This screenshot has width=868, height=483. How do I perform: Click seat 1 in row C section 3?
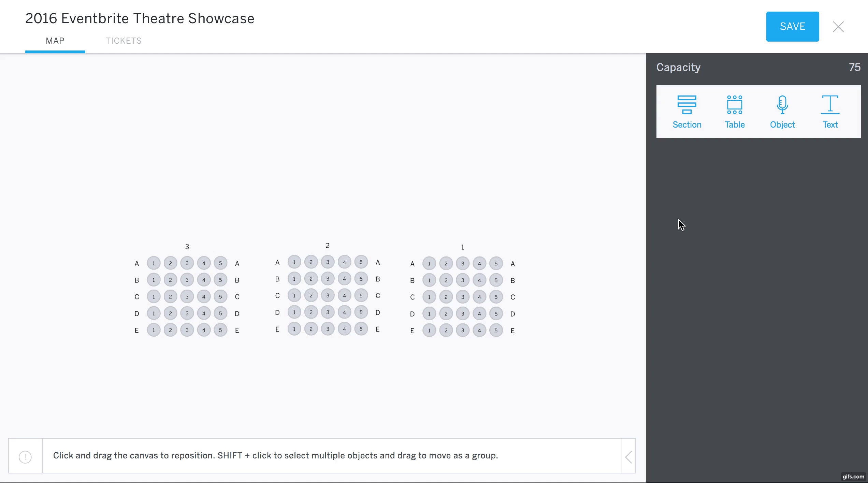154,296
